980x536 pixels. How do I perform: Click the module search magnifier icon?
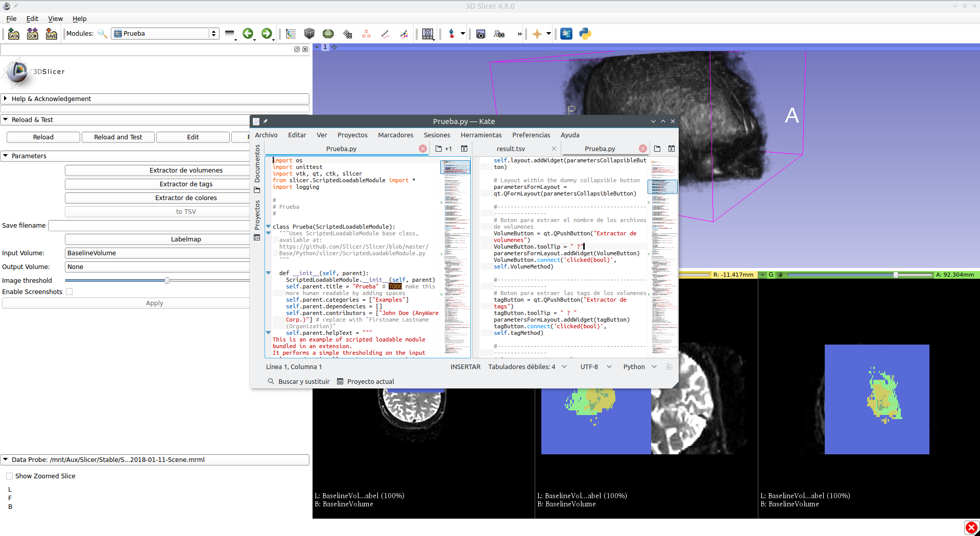102,34
